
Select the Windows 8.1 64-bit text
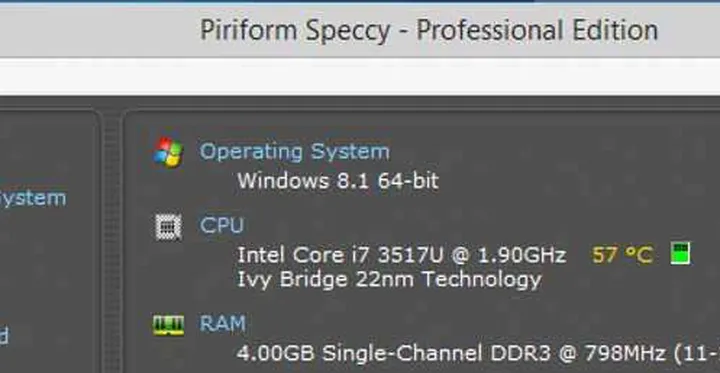pos(338,181)
